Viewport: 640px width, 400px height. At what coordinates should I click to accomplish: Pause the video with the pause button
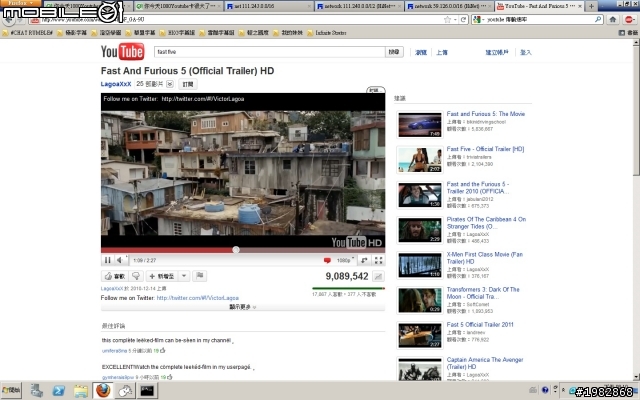pos(107,260)
